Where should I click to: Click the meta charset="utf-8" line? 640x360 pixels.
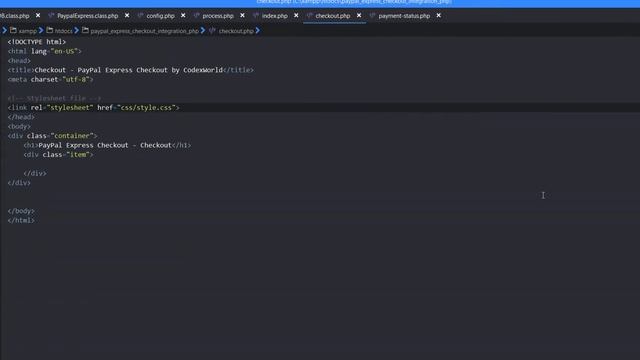click(51, 80)
